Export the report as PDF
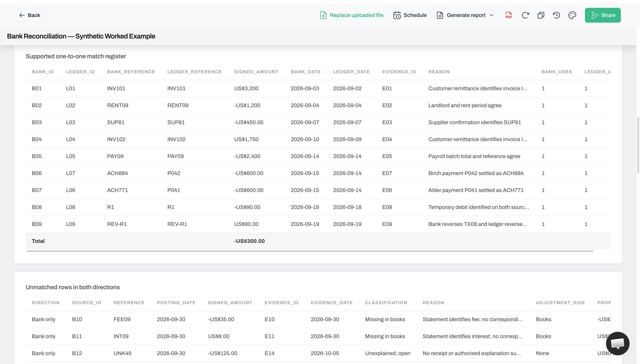Screen dimensions: 640x364 508,15
